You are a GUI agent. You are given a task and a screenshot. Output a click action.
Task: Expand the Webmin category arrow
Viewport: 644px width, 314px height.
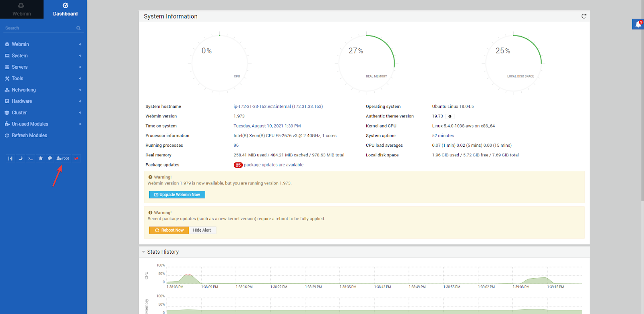point(80,44)
